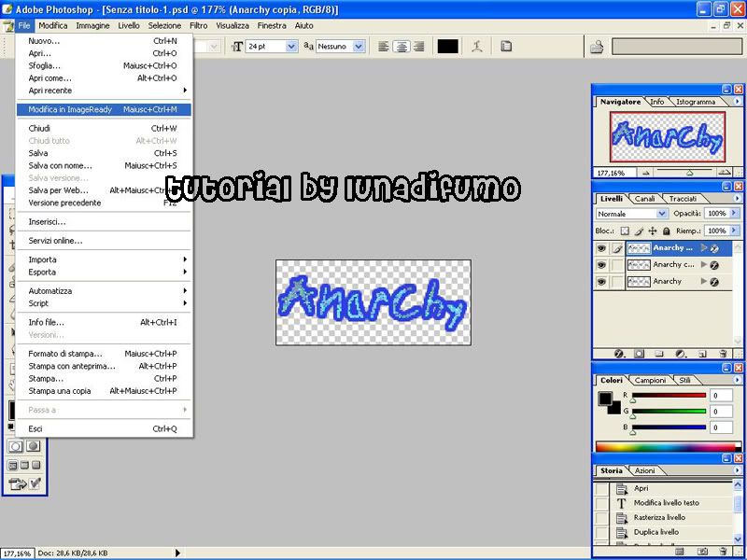The image size is (747, 560).
Task: Click the R red slider in Colori panel
Action: (669, 396)
